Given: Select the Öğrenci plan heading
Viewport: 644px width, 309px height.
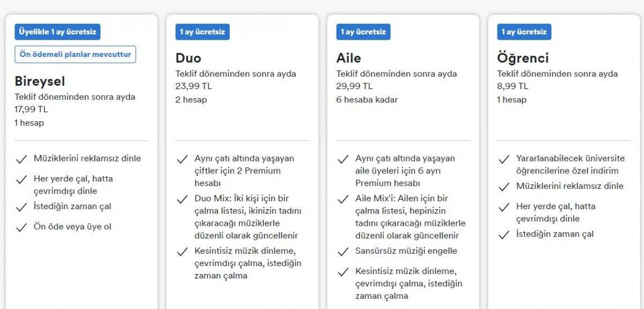Looking at the screenshot, I should [523, 58].
